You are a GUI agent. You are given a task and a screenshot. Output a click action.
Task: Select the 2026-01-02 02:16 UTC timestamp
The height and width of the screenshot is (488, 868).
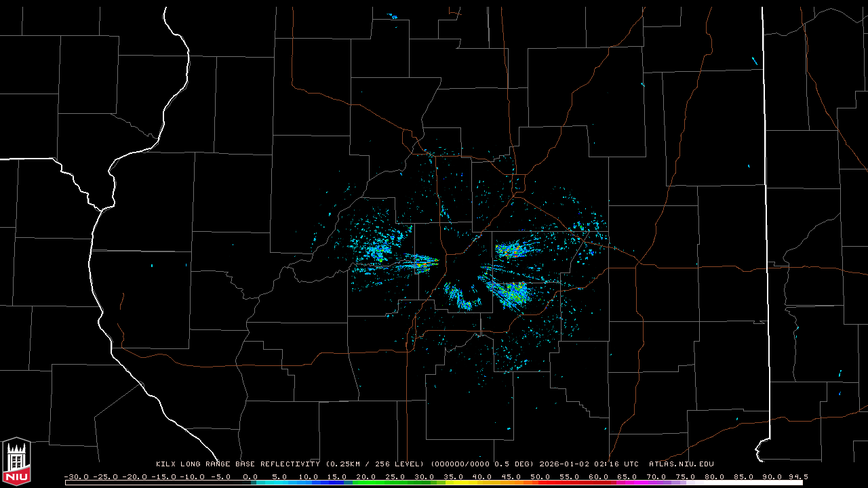click(x=589, y=464)
